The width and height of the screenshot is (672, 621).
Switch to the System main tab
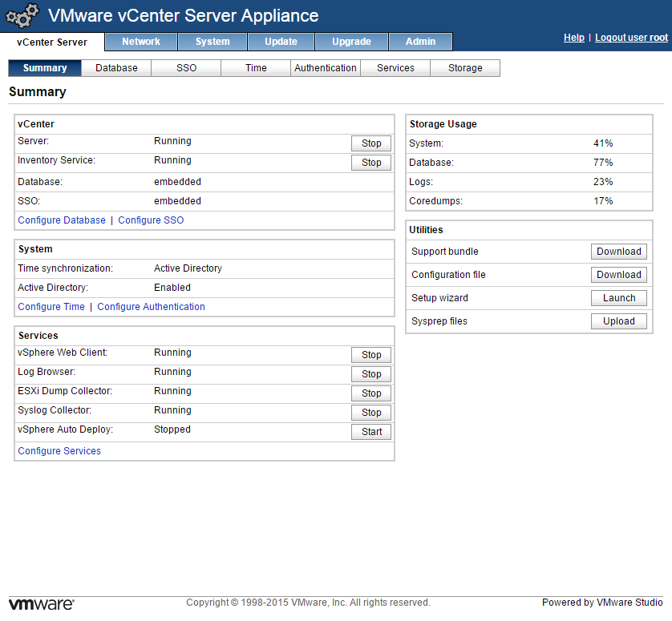click(x=213, y=42)
